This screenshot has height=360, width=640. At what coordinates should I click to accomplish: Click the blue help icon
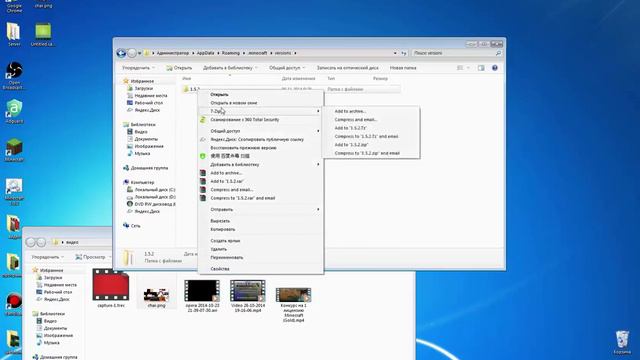click(495, 68)
